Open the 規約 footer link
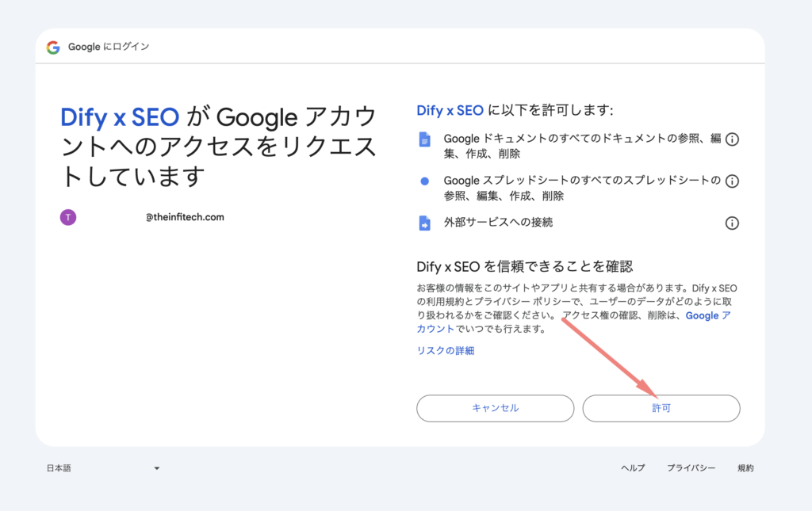 [x=745, y=468]
